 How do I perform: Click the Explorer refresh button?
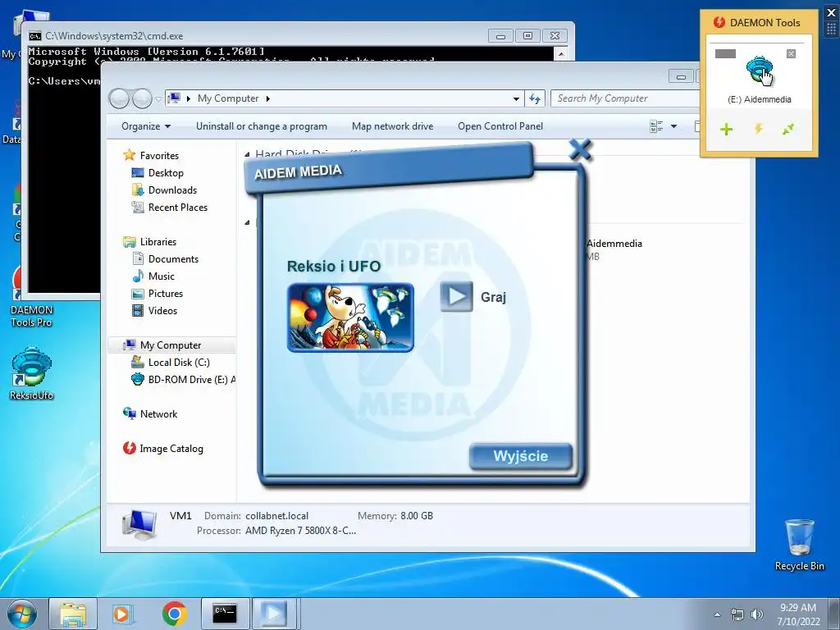pyautogui.click(x=535, y=98)
